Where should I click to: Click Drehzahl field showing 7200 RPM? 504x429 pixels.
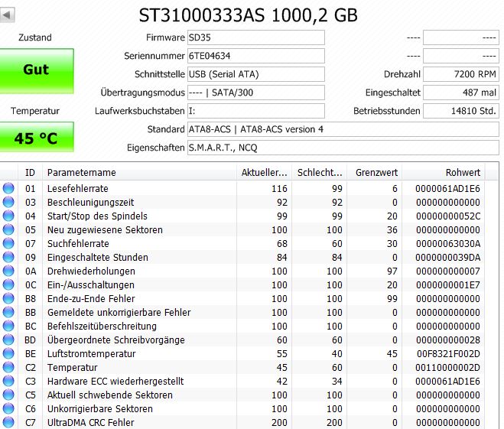[x=461, y=74]
